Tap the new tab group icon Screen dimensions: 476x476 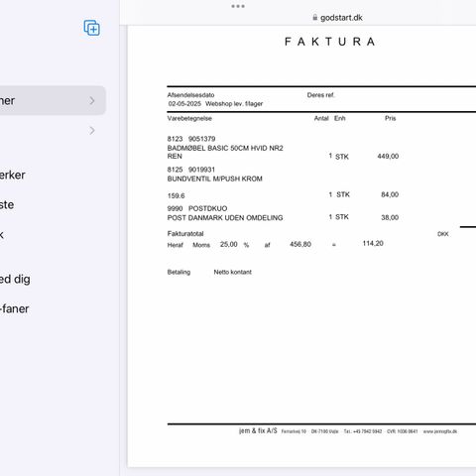[92, 28]
